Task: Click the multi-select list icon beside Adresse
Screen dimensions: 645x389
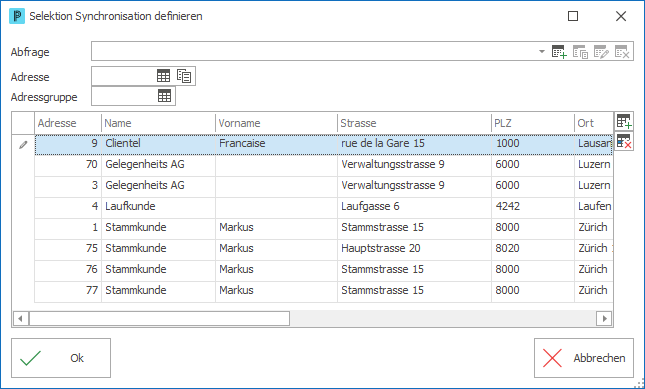Action: point(184,76)
